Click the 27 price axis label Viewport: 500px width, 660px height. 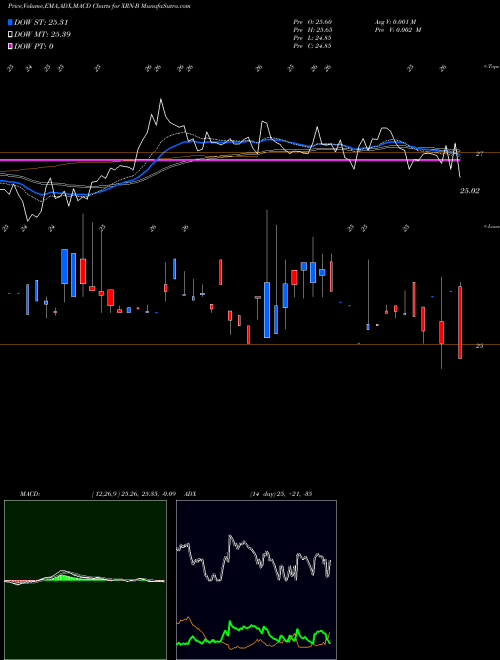click(479, 154)
